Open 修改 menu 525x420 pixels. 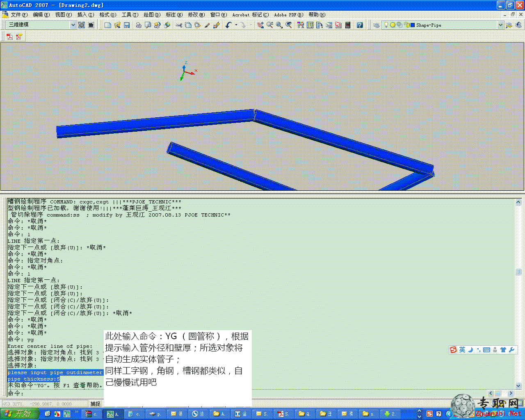(x=196, y=15)
